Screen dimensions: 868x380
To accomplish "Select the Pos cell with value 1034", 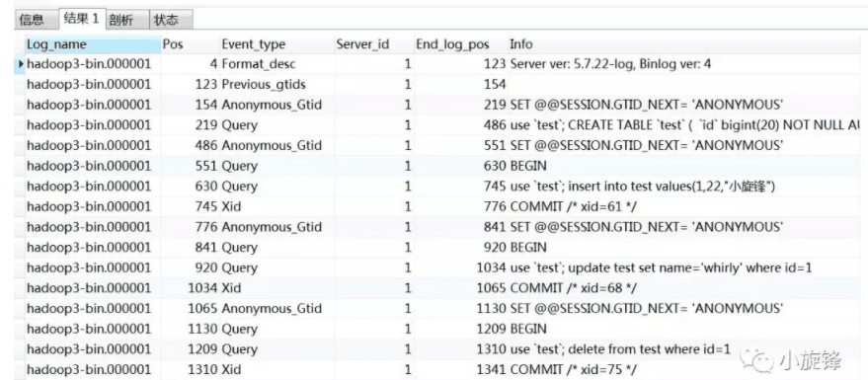I will coord(190,288).
